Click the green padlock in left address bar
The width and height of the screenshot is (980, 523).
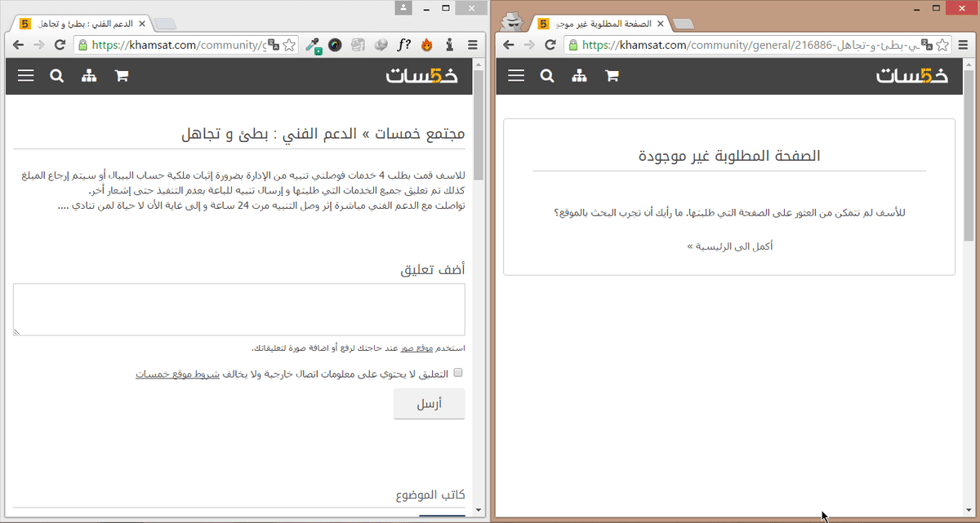tap(83, 45)
